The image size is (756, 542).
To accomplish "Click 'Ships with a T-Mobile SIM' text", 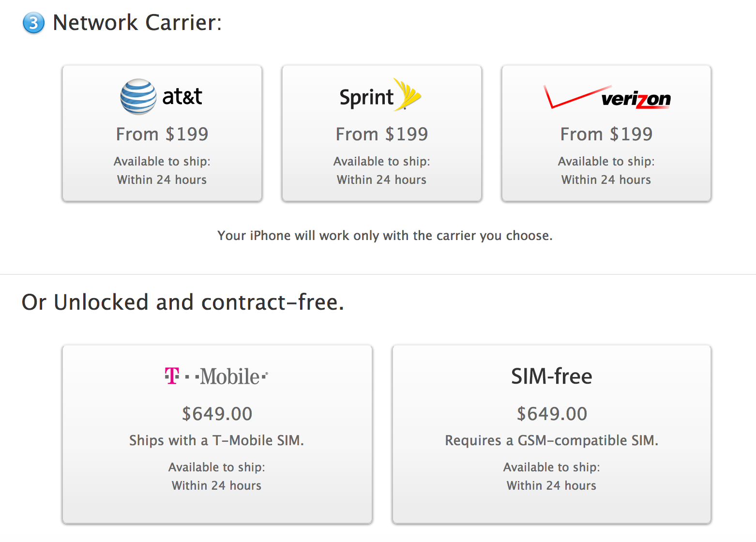I will tap(216, 440).
